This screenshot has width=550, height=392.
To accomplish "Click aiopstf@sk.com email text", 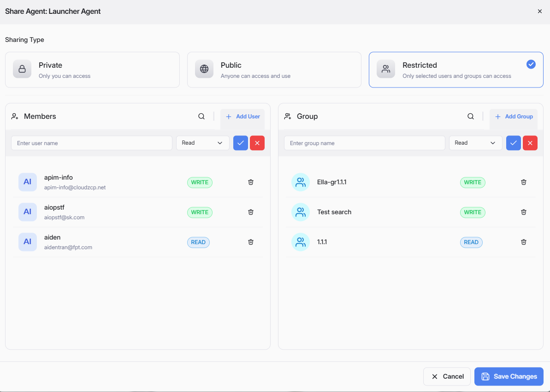I will click(64, 217).
